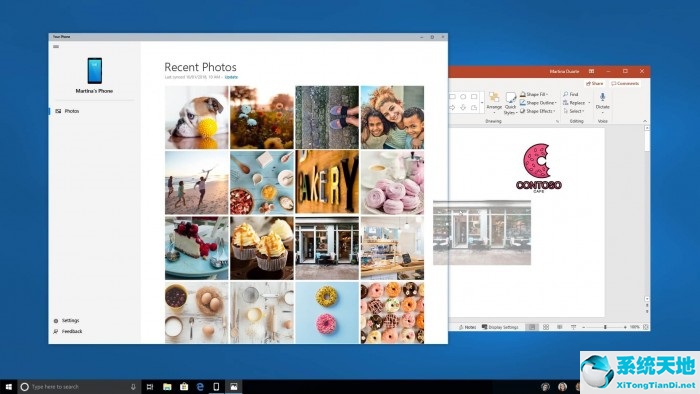Open the Shape Outline dropdown
700x394 pixels.
click(x=538, y=103)
